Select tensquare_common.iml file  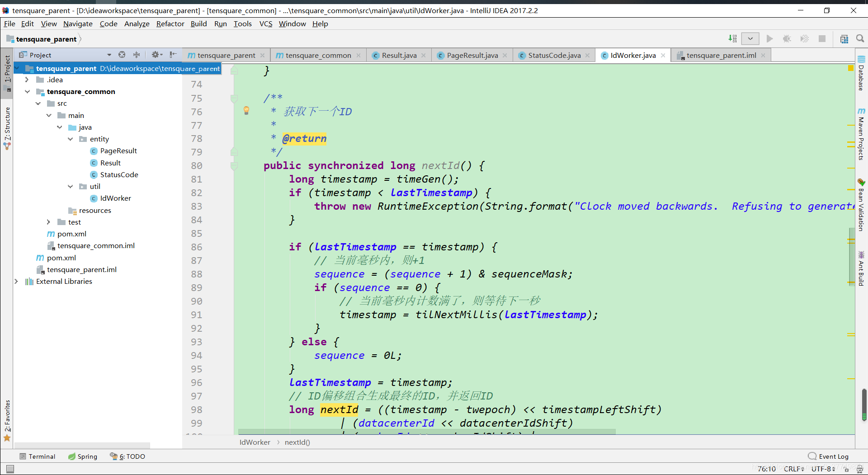coord(96,245)
